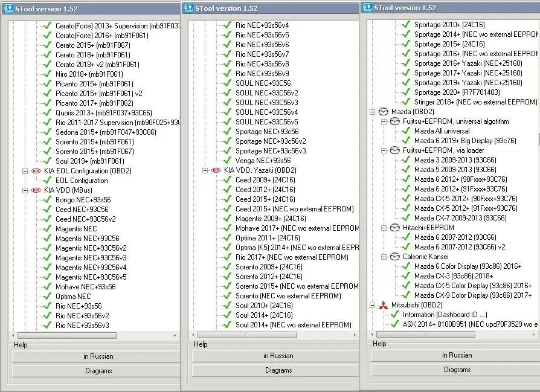
Task: Select Picanto 2017+ (mb91F062)
Action: click(94, 103)
